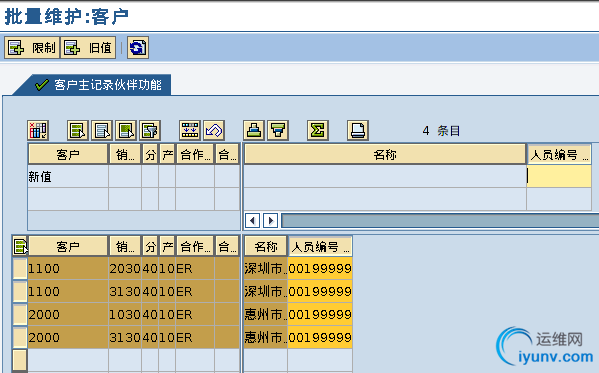This screenshot has width=599, height=373.
Task: Click 00199999 personnel number in the 2030 row
Action: [320, 269]
